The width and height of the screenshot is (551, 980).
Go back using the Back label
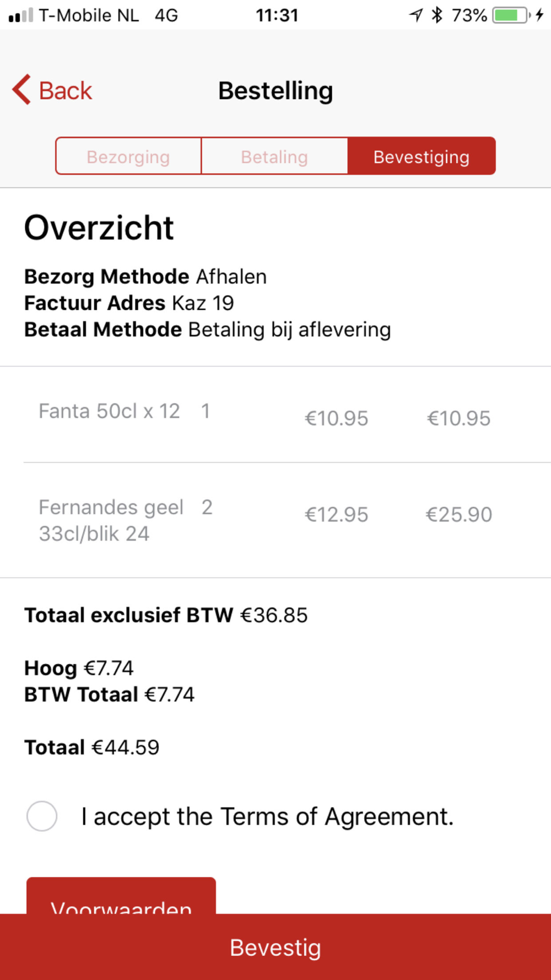65,90
